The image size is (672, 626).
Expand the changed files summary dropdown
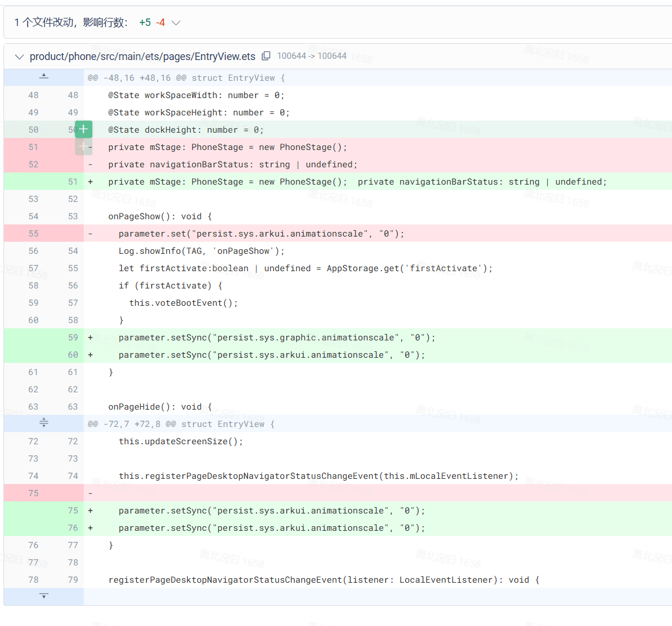[x=176, y=23]
